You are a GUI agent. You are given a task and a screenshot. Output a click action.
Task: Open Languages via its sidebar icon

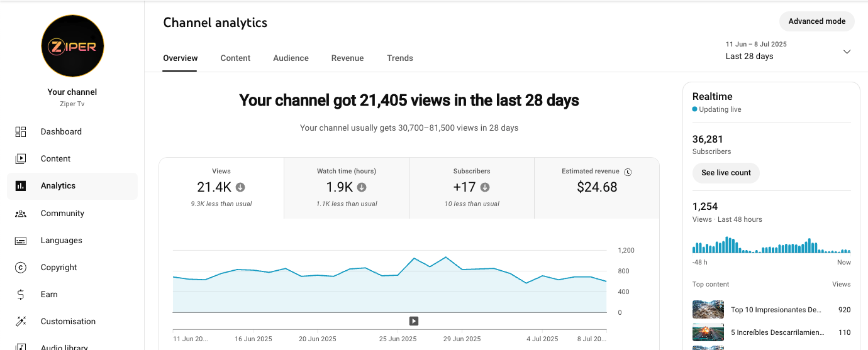21,241
